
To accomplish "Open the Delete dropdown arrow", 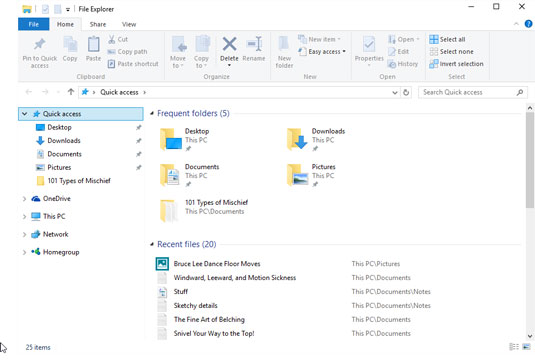I will tap(229, 66).
